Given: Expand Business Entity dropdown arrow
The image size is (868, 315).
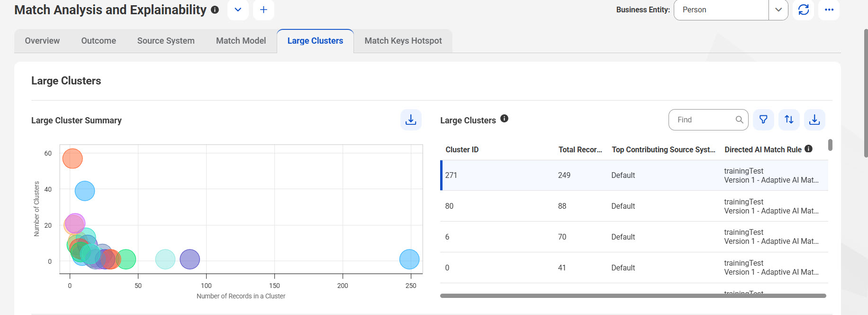Looking at the screenshot, I should 778,9.
